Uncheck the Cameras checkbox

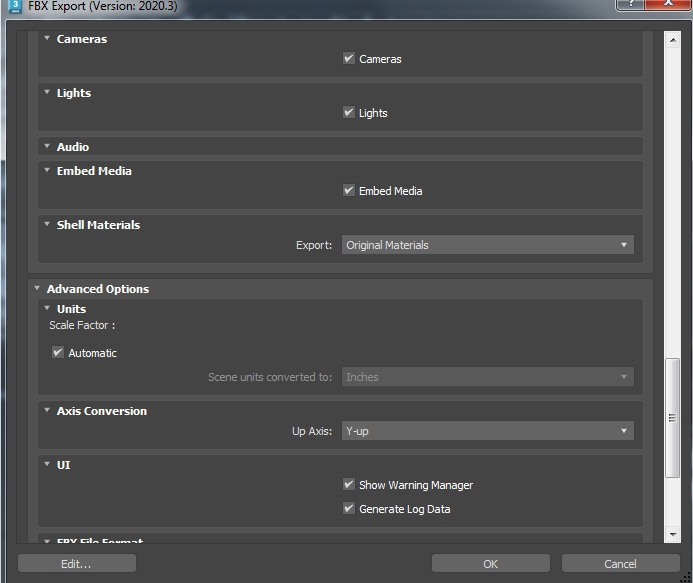349,58
